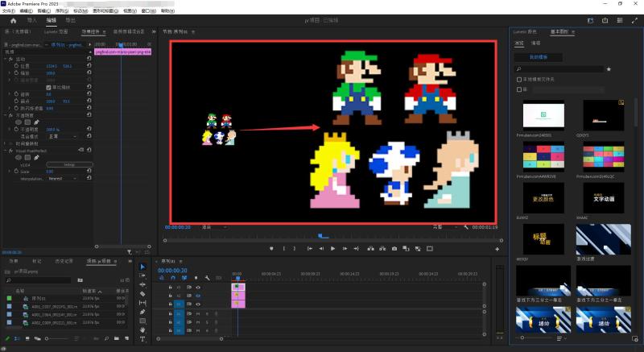
Task: Open the File menu
Action: [9, 10]
